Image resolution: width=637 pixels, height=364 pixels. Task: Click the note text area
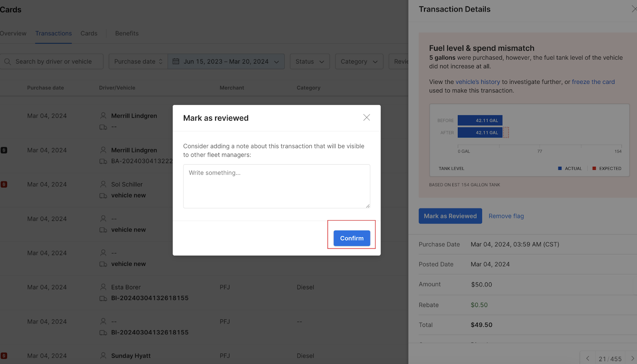point(276,186)
